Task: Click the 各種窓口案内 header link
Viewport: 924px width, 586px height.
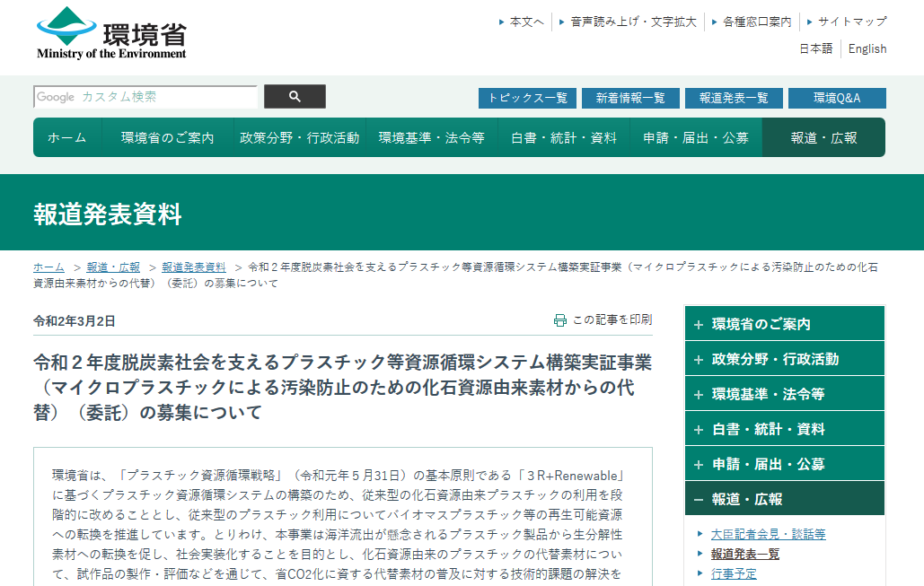Action: click(752, 22)
